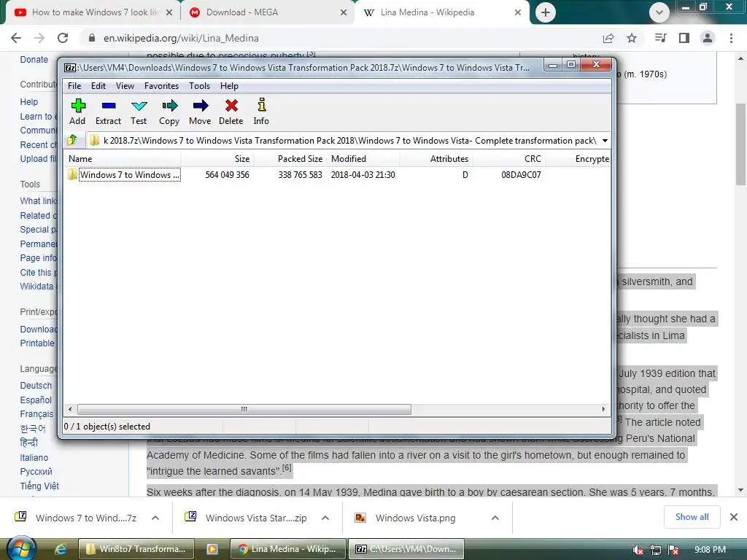Sort by the Size column header

point(217,158)
